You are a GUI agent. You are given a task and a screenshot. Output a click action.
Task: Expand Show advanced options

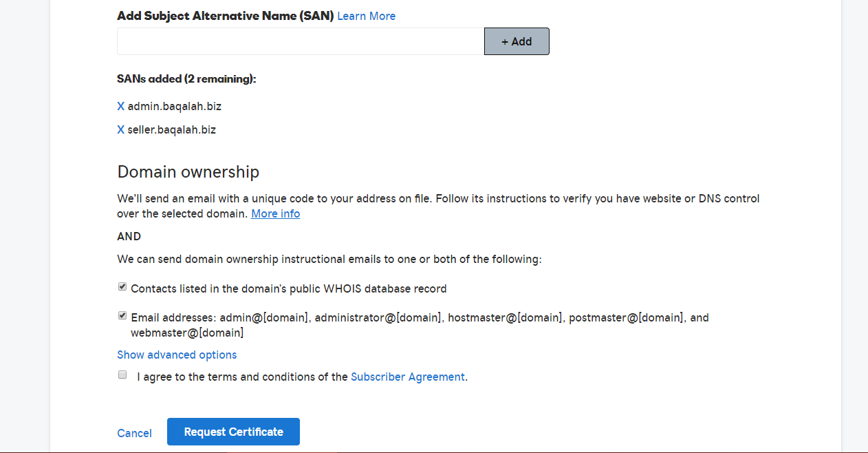[x=177, y=355]
